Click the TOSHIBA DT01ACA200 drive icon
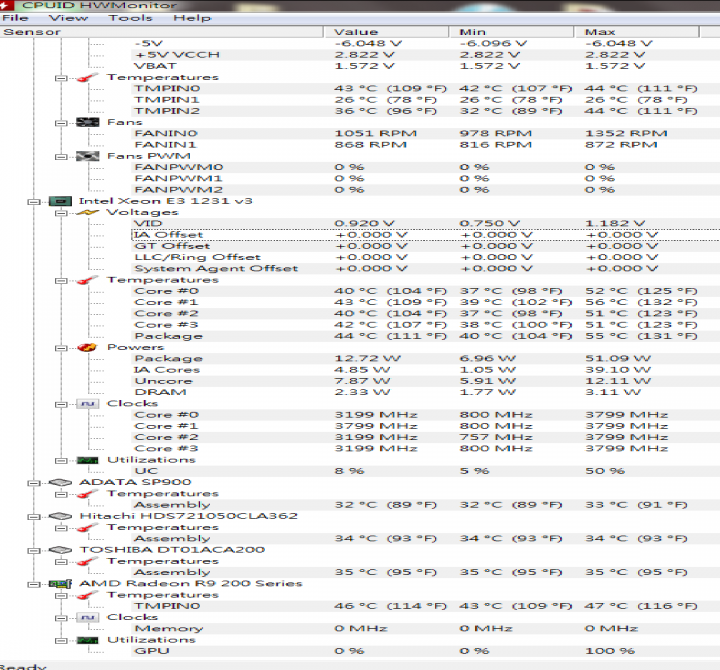Screen dimensions: 720x670 pyautogui.click(x=60, y=550)
